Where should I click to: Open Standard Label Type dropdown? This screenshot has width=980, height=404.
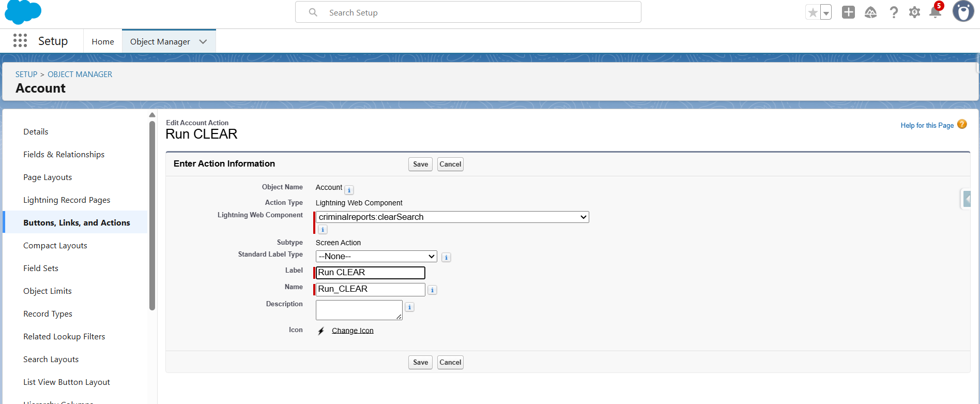click(376, 257)
